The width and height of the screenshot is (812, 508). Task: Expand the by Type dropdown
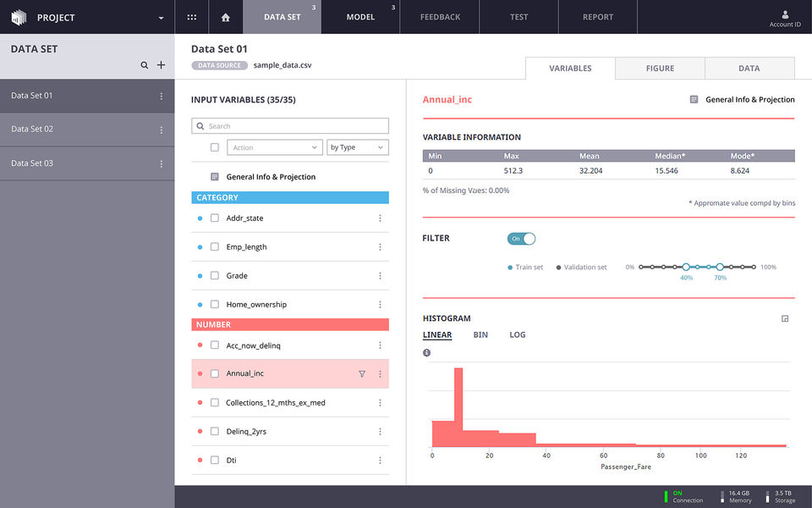pyautogui.click(x=357, y=147)
